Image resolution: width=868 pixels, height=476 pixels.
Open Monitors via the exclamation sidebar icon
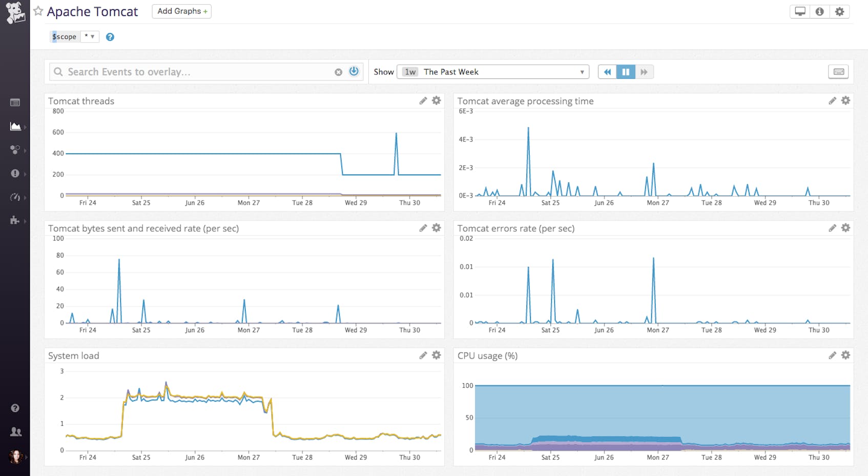15,173
